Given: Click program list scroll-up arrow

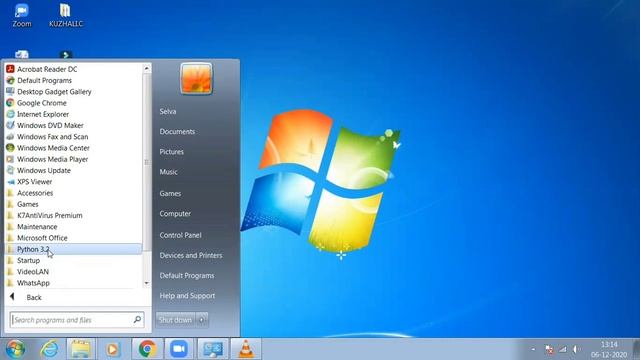Looking at the screenshot, I should (147, 69).
